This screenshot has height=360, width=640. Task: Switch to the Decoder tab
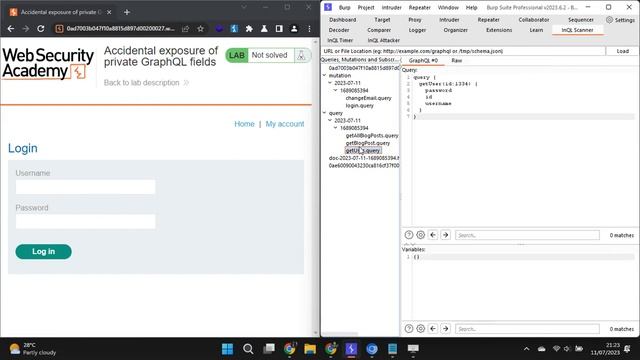pos(339,30)
